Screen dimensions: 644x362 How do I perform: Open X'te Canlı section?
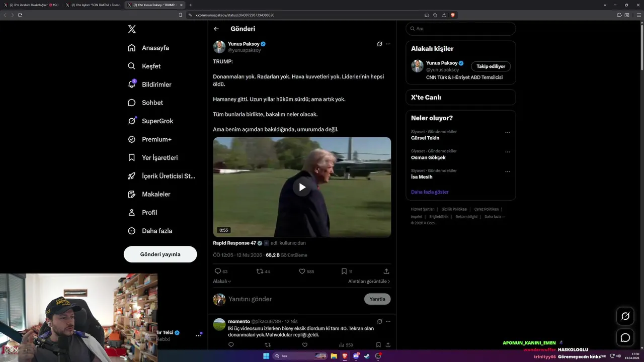pyautogui.click(x=460, y=97)
